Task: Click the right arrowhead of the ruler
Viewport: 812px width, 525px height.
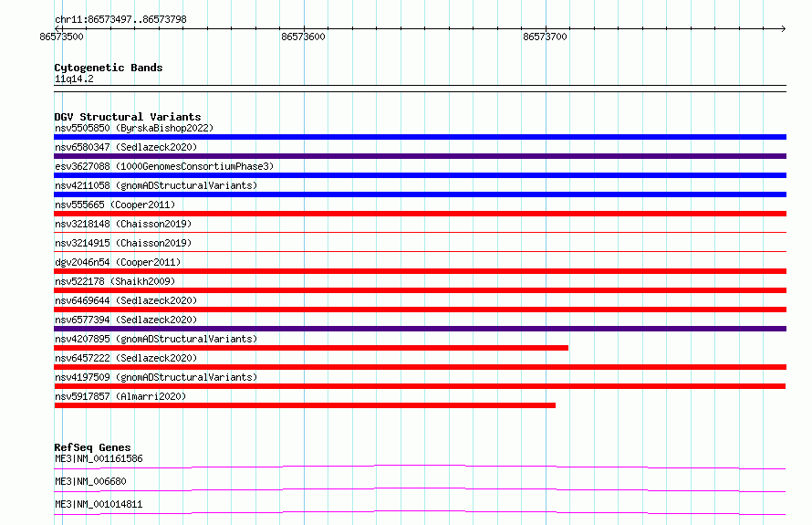Action: (x=784, y=28)
